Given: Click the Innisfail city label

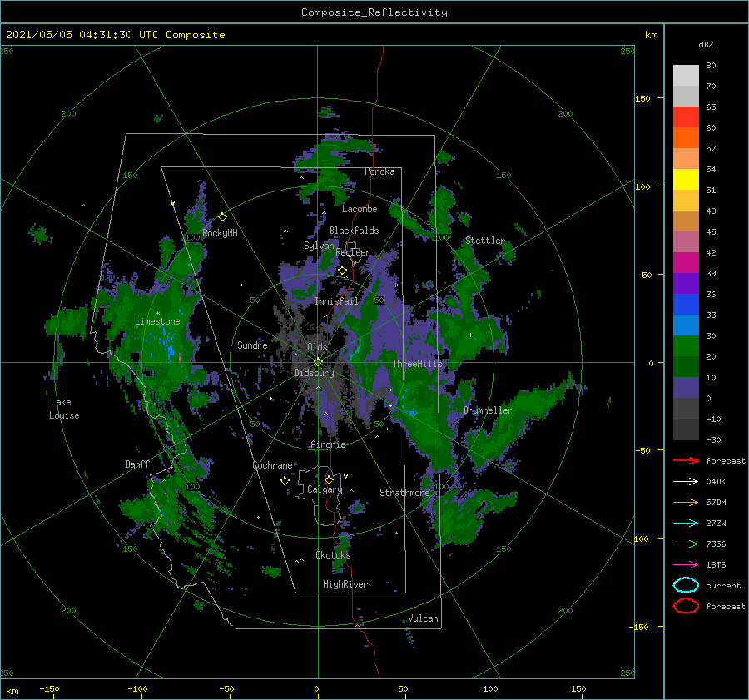Looking at the screenshot, I should click(x=336, y=301).
